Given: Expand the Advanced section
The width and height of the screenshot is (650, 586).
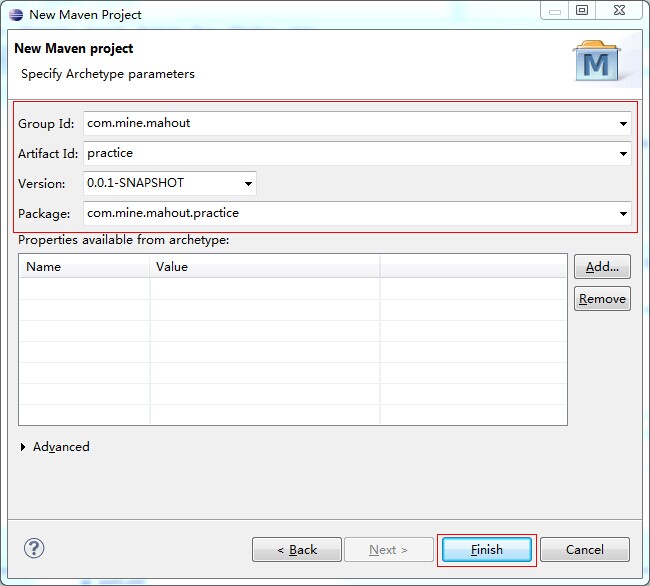Looking at the screenshot, I should (23, 447).
